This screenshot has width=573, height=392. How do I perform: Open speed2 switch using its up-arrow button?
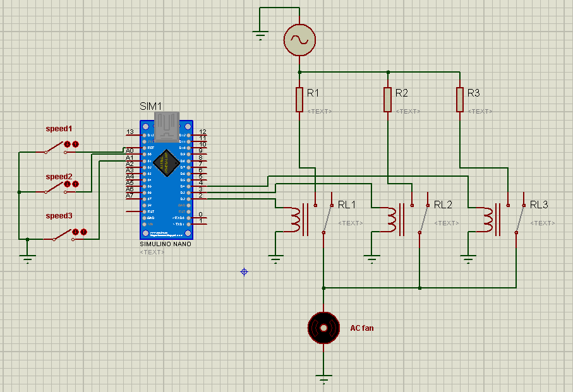click(x=75, y=184)
